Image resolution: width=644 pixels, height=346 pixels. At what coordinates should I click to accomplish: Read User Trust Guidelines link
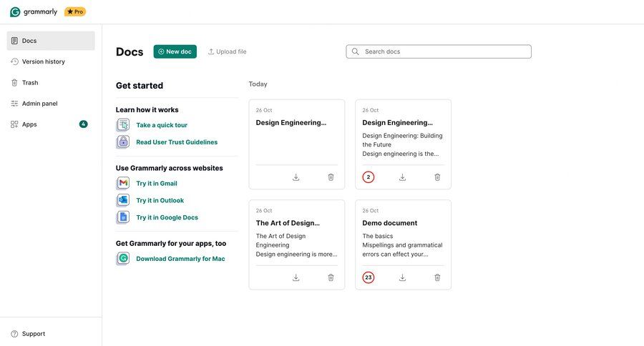click(x=177, y=142)
